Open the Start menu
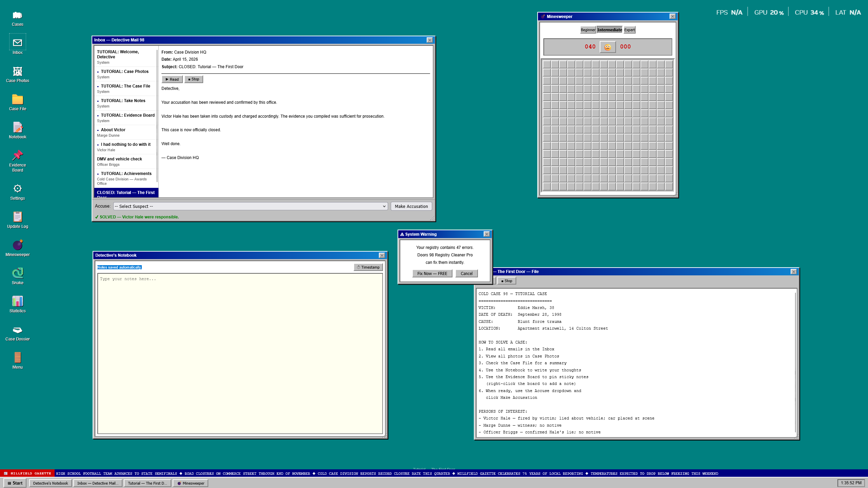This screenshot has height=488, width=868. tap(15, 483)
